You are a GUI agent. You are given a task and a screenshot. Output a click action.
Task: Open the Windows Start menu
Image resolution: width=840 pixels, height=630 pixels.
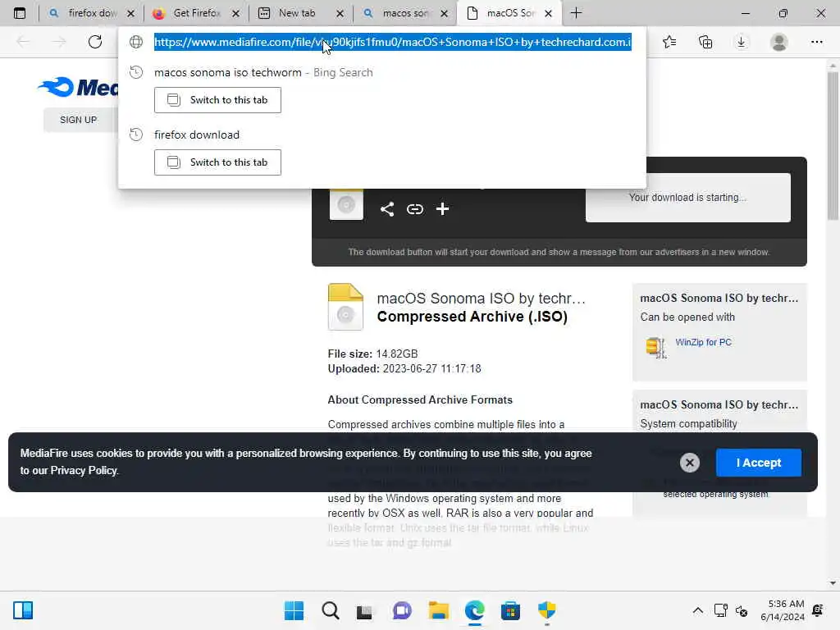tap(294, 610)
